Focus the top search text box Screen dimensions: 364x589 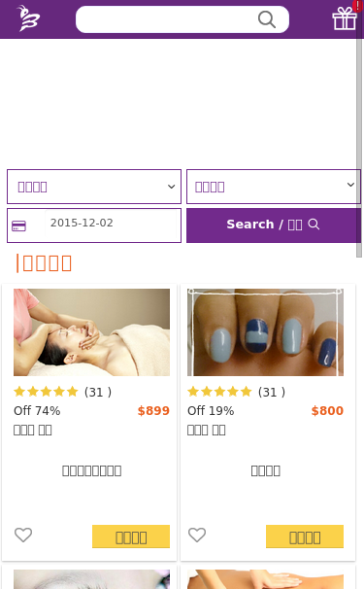point(182,19)
